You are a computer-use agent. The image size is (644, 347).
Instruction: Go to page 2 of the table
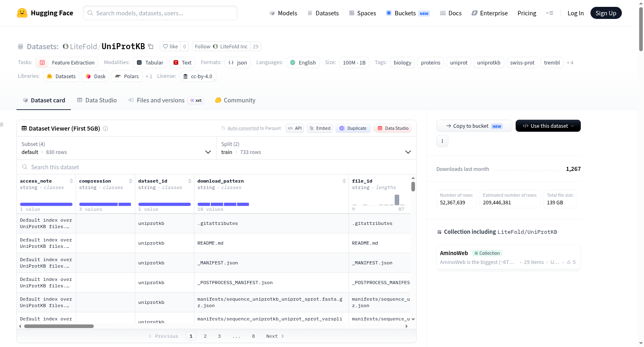click(205, 336)
